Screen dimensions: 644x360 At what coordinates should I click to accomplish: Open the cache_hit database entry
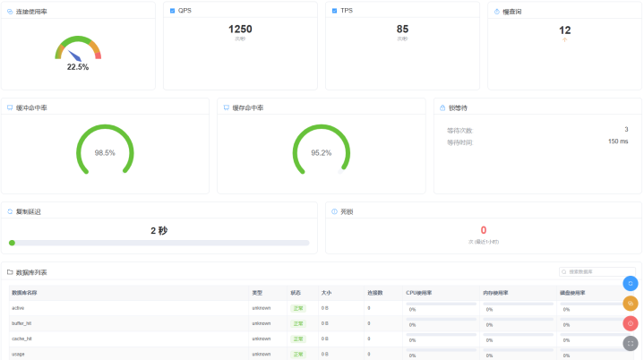22,339
